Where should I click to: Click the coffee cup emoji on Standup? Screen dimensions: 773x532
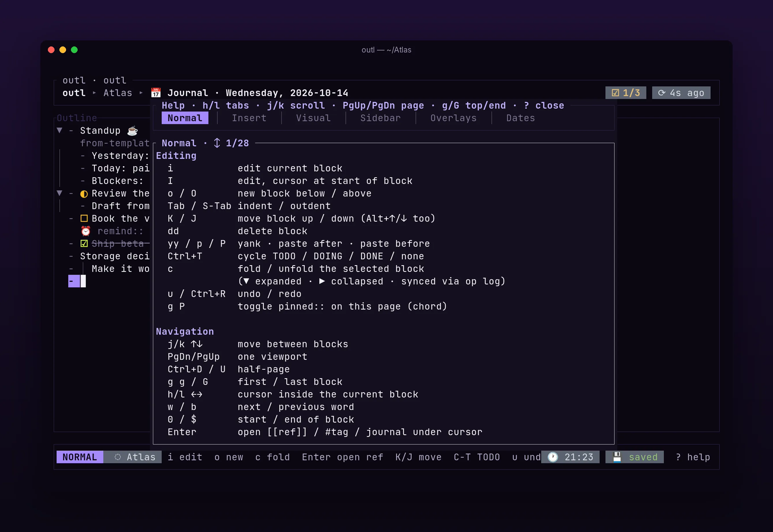132,131
